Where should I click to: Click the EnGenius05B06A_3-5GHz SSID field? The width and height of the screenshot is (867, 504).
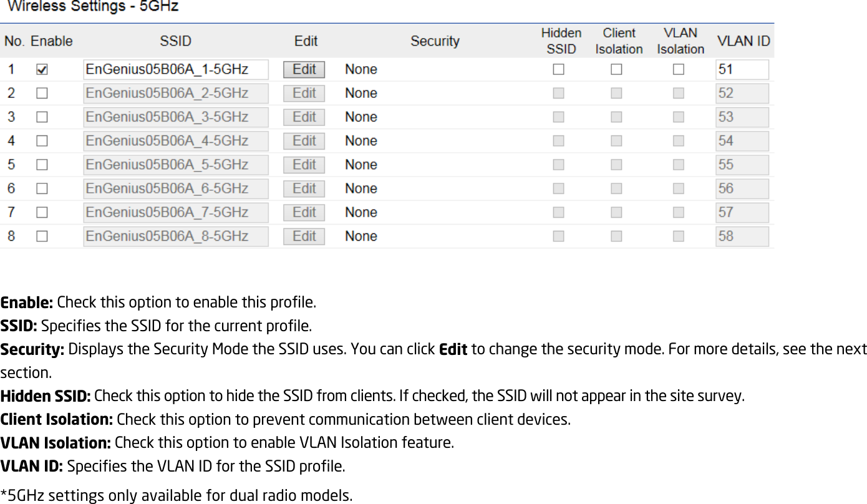(176, 117)
